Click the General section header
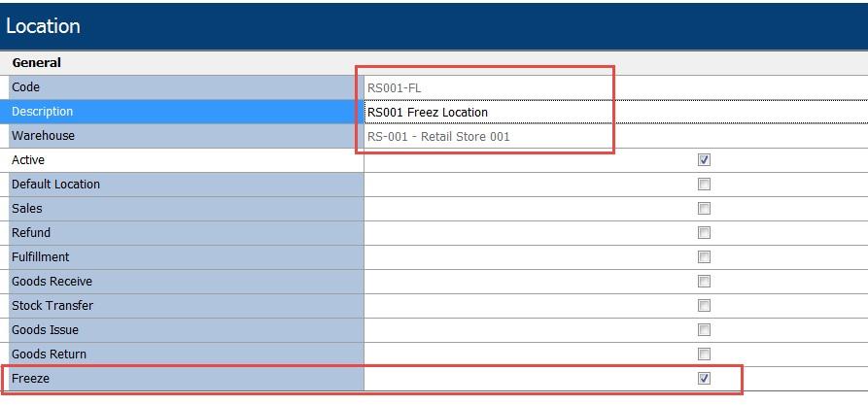This screenshot has height=405, width=868. point(37,63)
